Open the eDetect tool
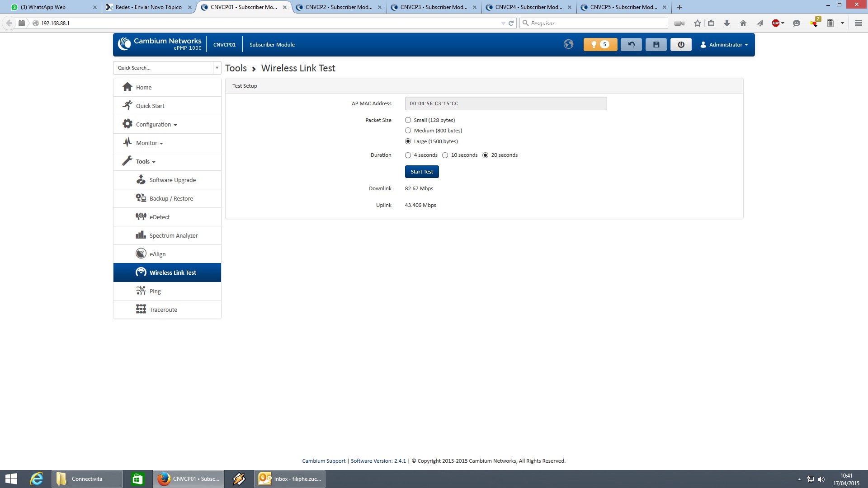The height and width of the screenshot is (488, 868). pos(159,217)
